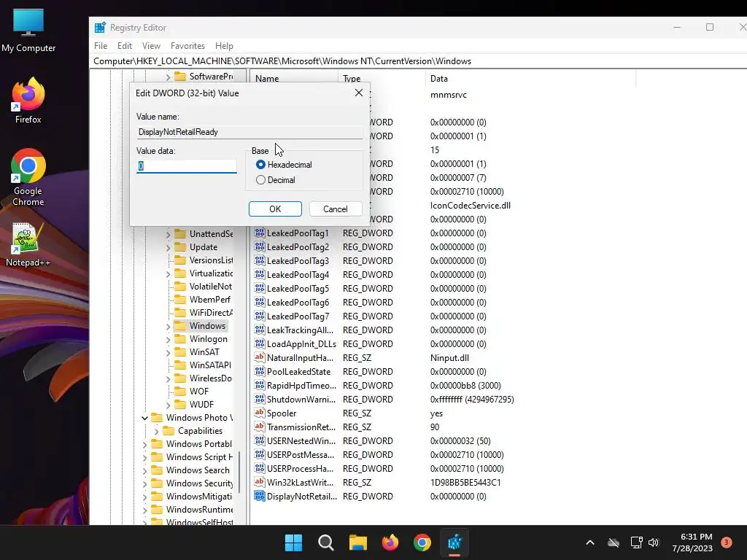Open the Windows Start menu
747x560 pixels.
[293, 542]
